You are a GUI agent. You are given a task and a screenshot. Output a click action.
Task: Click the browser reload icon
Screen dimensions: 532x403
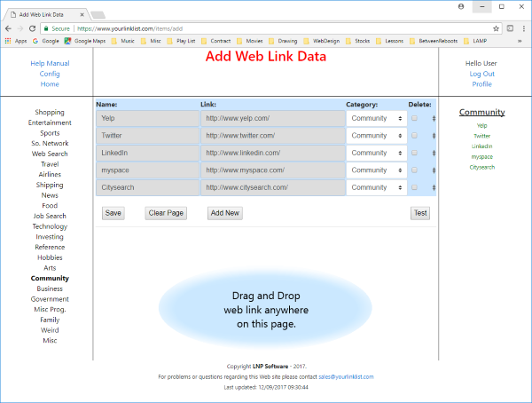[x=32, y=28]
